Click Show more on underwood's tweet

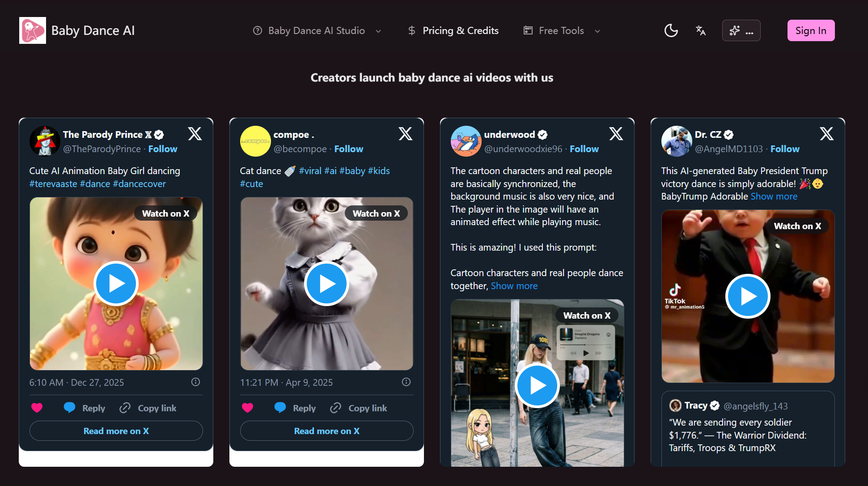click(x=514, y=286)
